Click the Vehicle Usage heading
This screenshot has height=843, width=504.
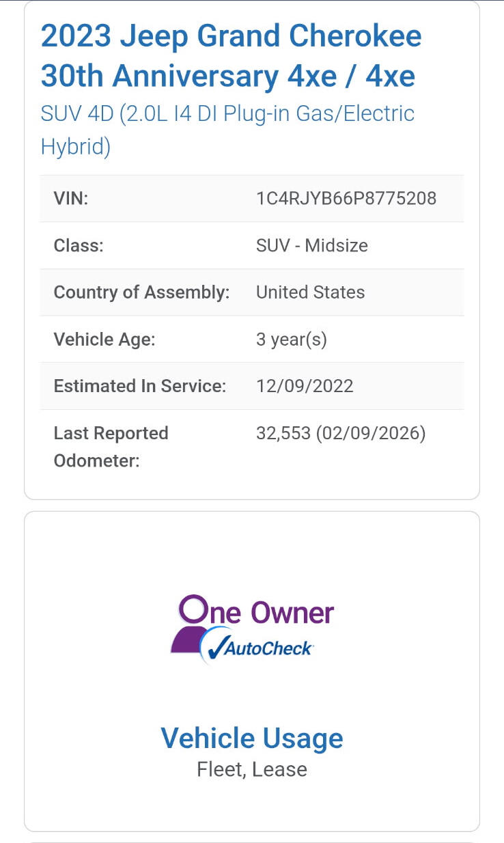pos(252,738)
